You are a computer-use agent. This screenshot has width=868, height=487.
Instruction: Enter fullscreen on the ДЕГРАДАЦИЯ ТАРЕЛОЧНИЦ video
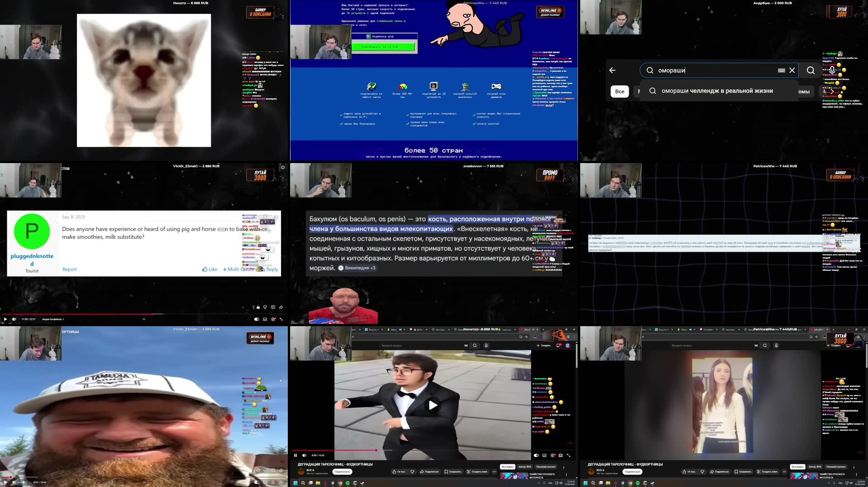tap(569, 455)
